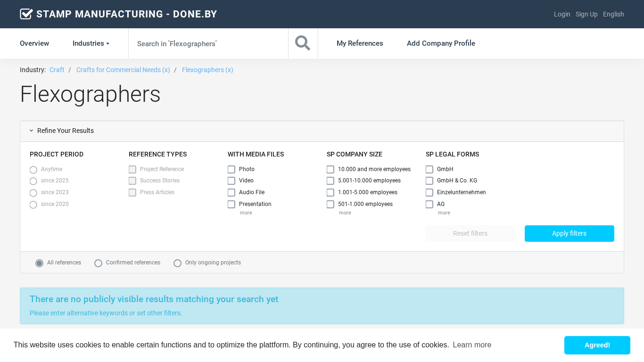The image size is (644, 362).
Task: Accept cookies with Agreed! button
Action: tap(597, 345)
